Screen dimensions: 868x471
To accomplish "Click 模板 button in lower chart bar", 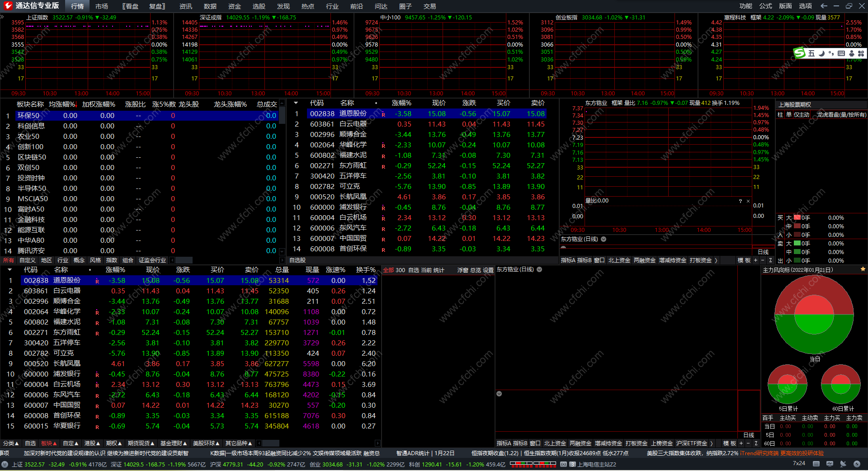I will (x=730, y=443).
